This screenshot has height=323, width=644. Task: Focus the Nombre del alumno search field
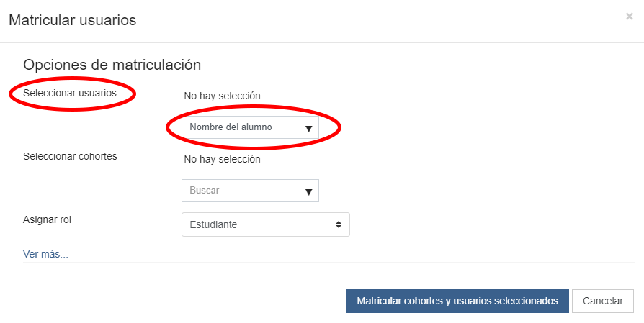pos(250,127)
